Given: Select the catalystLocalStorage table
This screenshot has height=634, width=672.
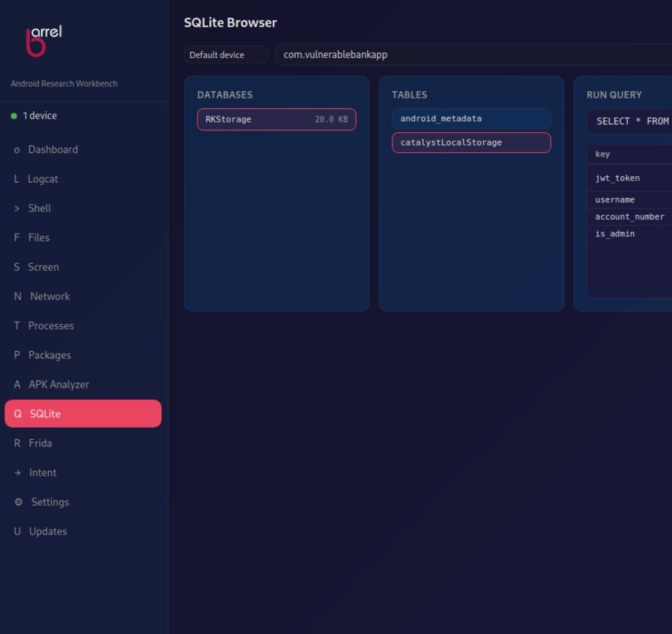Looking at the screenshot, I should 472,142.
